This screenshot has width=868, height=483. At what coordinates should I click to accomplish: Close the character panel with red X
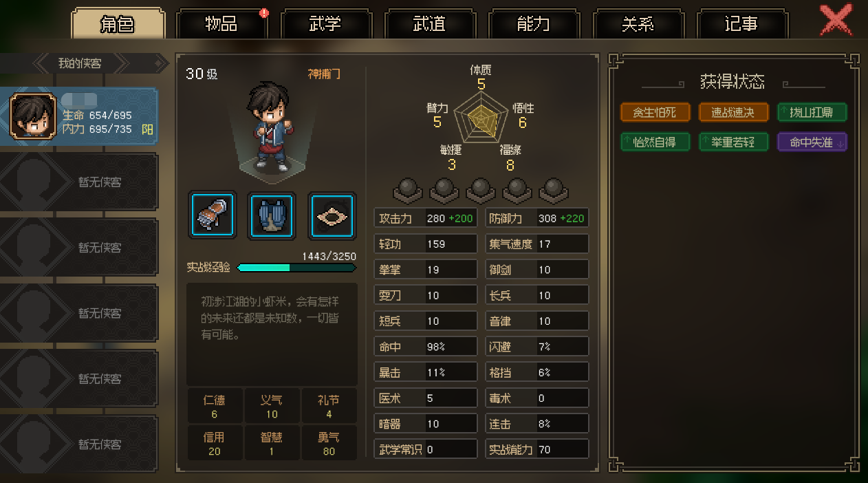coord(836,20)
